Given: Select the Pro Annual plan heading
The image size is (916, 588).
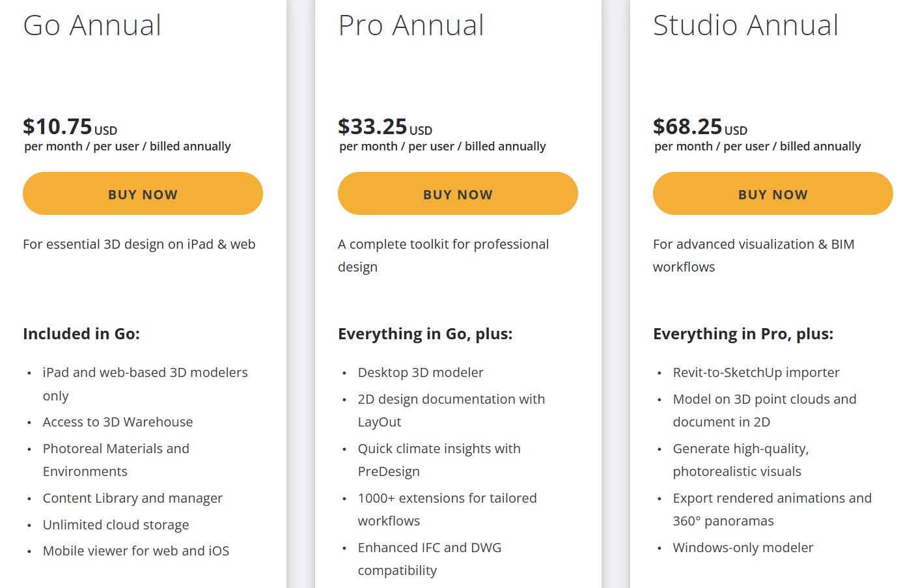Looking at the screenshot, I should pyautogui.click(x=411, y=25).
